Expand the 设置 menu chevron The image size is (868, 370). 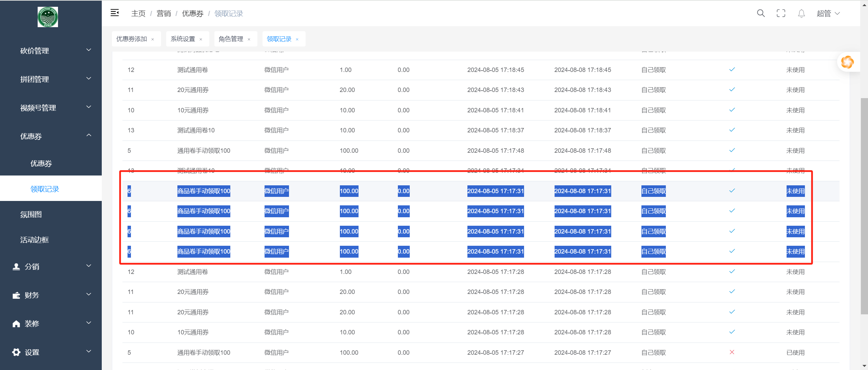pyautogui.click(x=89, y=351)
